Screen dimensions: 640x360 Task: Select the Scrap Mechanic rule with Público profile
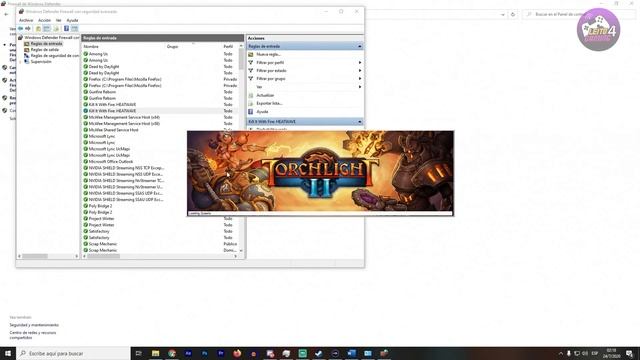[x=160, y=244]
